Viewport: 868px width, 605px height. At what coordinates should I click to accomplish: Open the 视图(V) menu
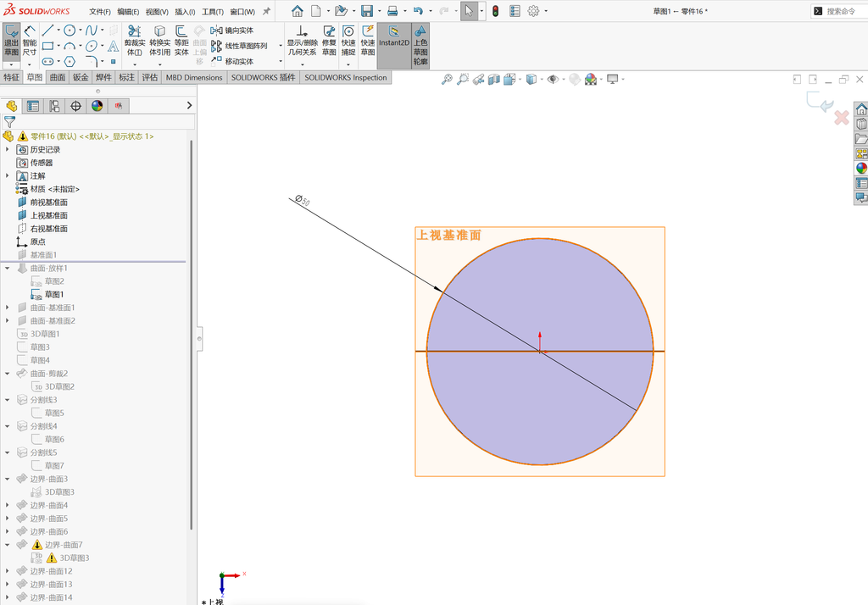157,12
